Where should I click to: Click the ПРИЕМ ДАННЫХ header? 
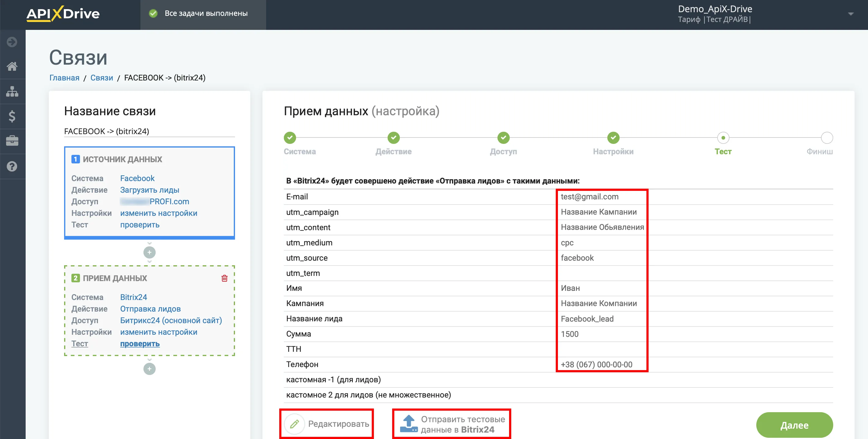point(115,278)
